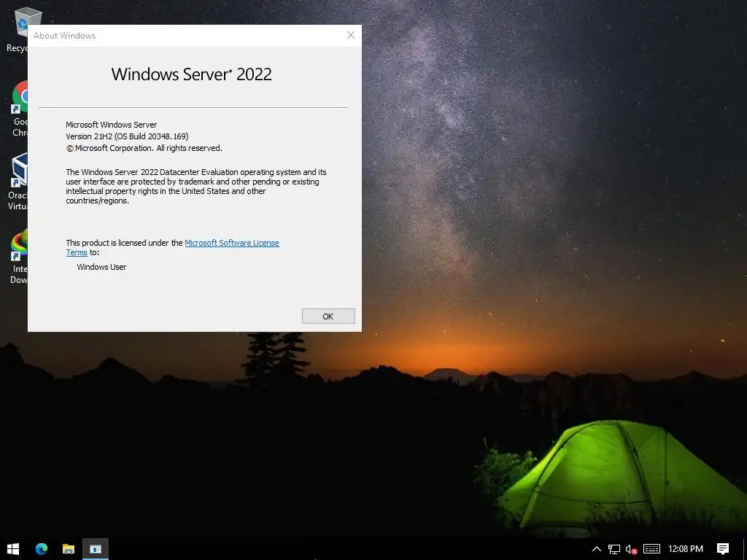Click the muted volume tray icon
The height and width of the screenshot is (560, 747).
631,549
